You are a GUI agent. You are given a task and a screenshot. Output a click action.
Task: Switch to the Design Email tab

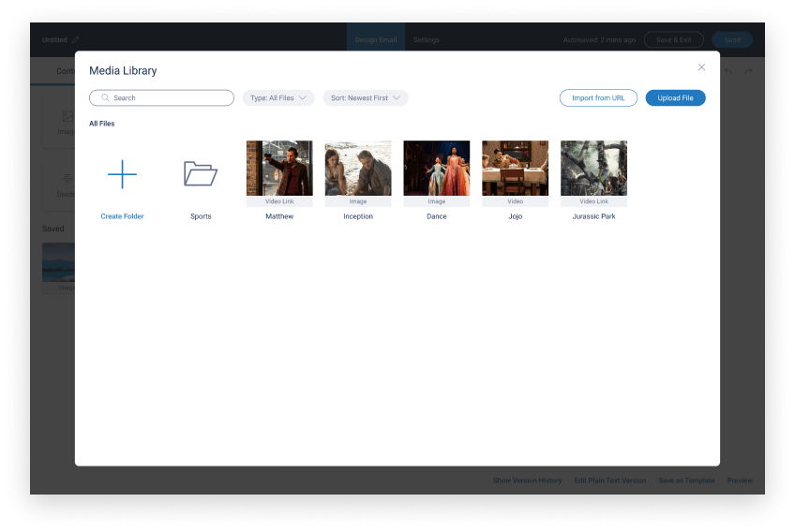tap(375, 40)
